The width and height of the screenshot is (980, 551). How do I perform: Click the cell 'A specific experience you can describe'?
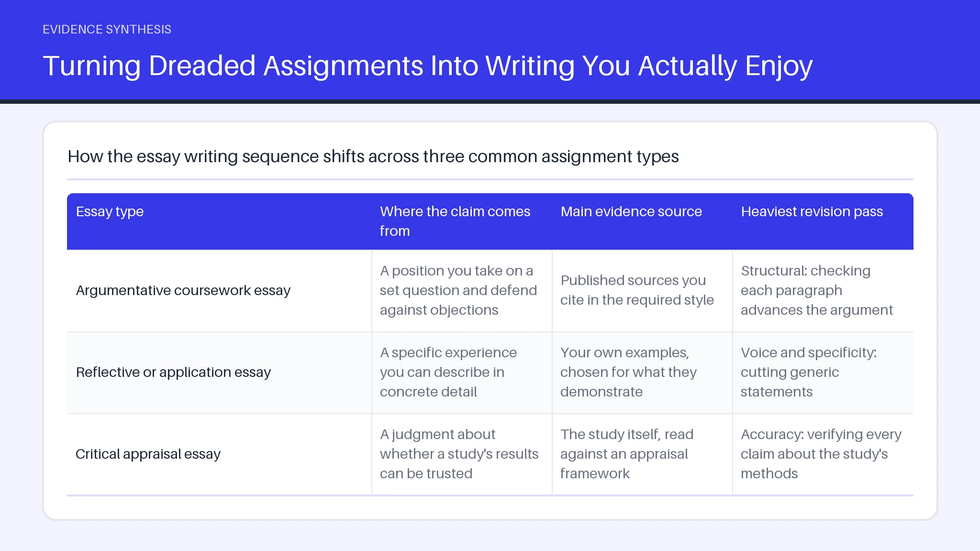(462, 373)
